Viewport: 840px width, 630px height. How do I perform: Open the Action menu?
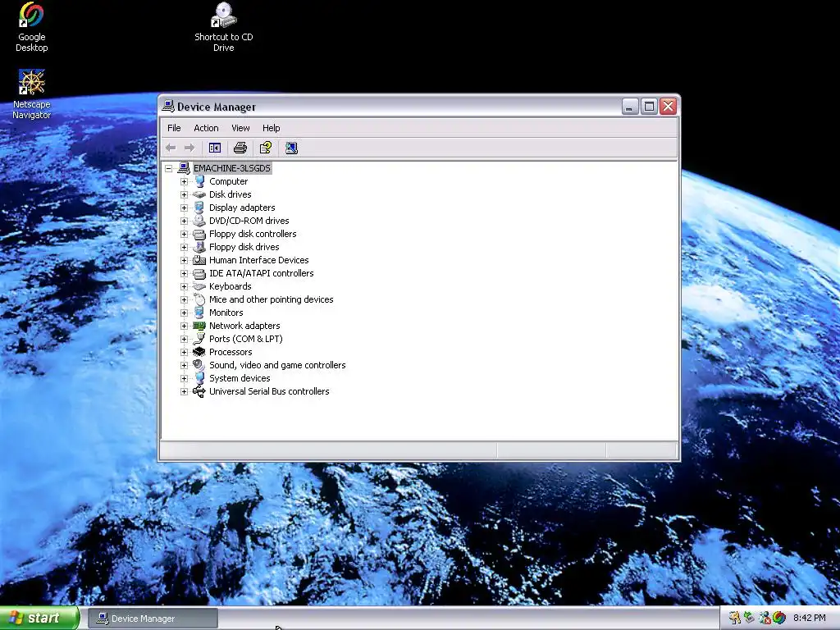coord(206,128)
